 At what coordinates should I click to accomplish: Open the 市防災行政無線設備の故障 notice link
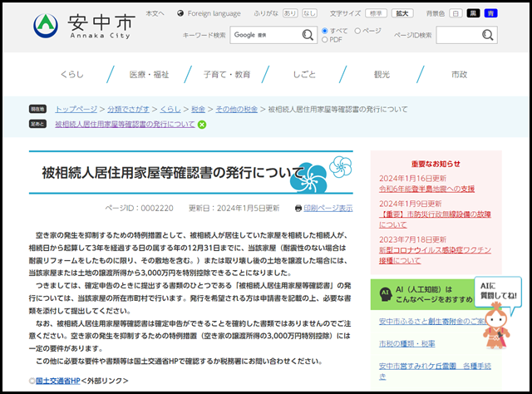pyautogui.click(x=435, y=219)
